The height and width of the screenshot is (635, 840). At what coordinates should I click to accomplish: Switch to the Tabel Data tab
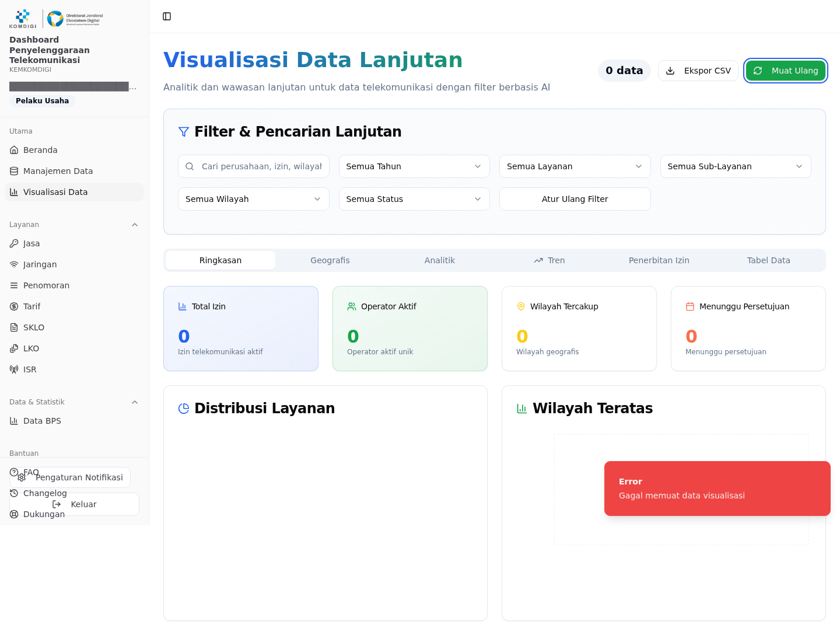pyautogui.click(x=769, y=260)
